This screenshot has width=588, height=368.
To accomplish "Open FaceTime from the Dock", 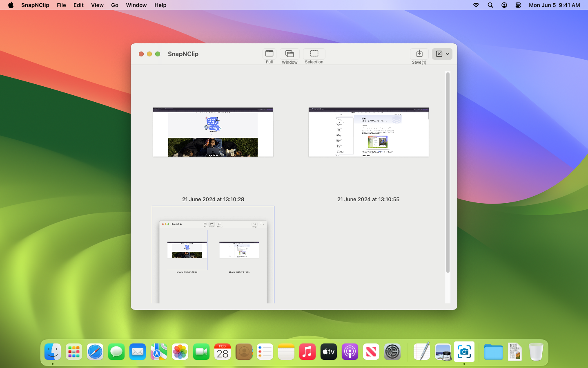I will pyautogui.click(x=201, y=352).
